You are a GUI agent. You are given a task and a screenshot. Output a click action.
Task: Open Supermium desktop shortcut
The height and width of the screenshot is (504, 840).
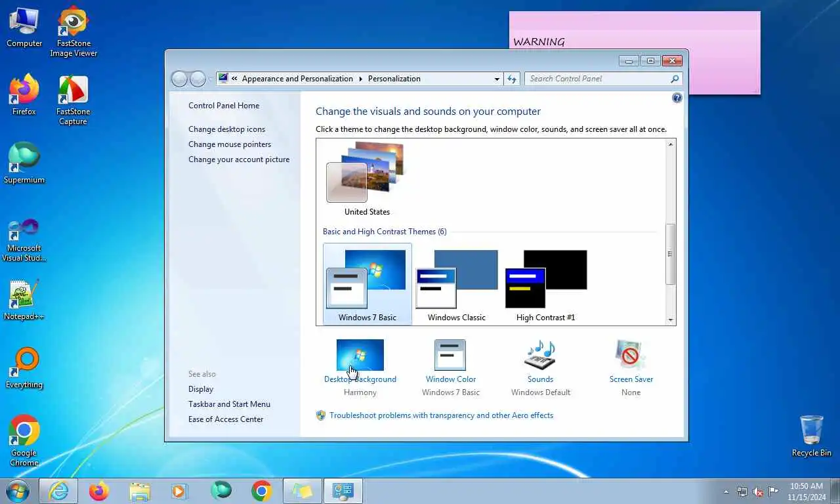24,163
